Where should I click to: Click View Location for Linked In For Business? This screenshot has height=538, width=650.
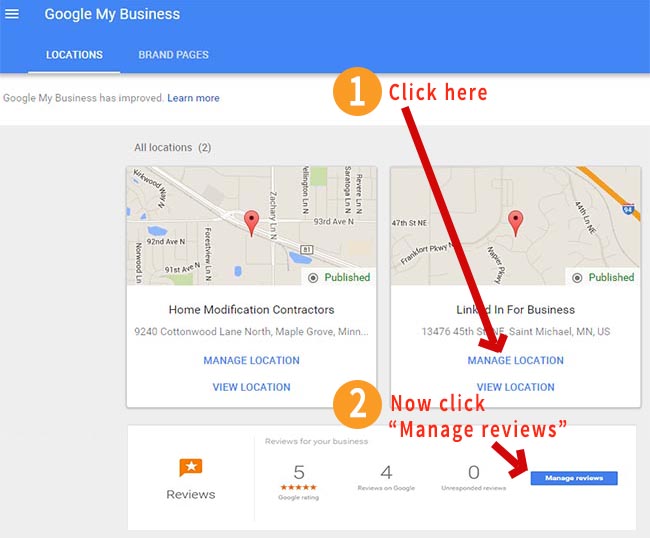tap(515, 387)
